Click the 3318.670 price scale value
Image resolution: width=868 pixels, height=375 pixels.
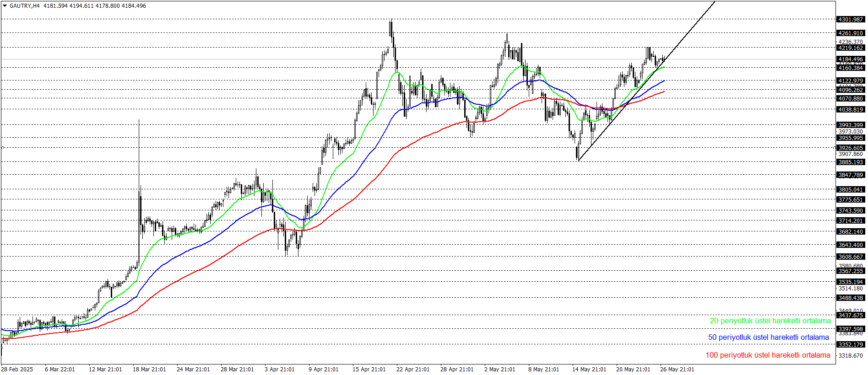point(851,356)
